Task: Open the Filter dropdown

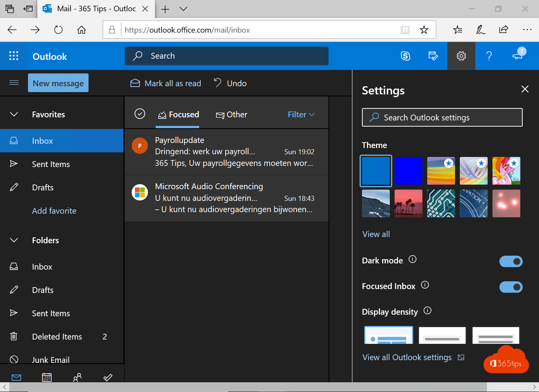Action: [301, 115]
